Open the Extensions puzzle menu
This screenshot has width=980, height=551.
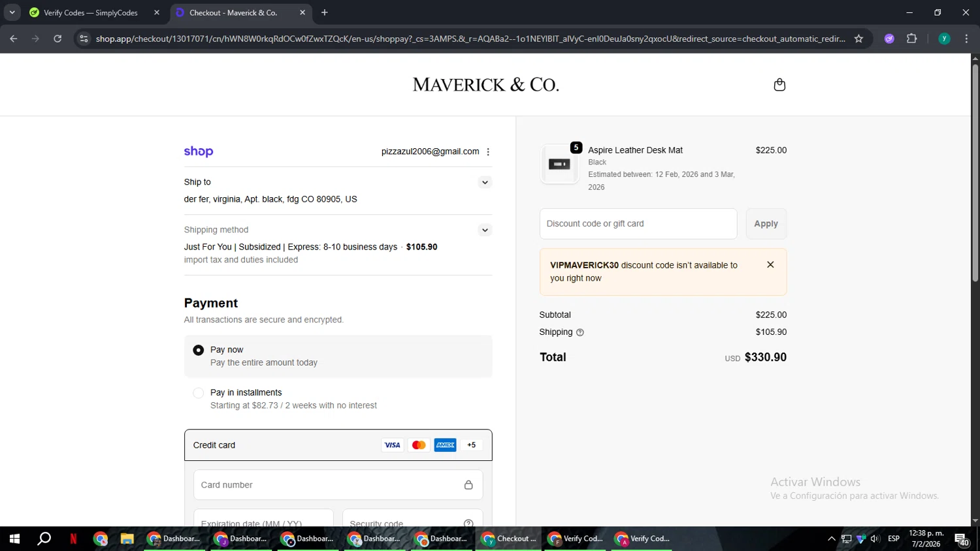pyautogui.click(x=912, y=39)
